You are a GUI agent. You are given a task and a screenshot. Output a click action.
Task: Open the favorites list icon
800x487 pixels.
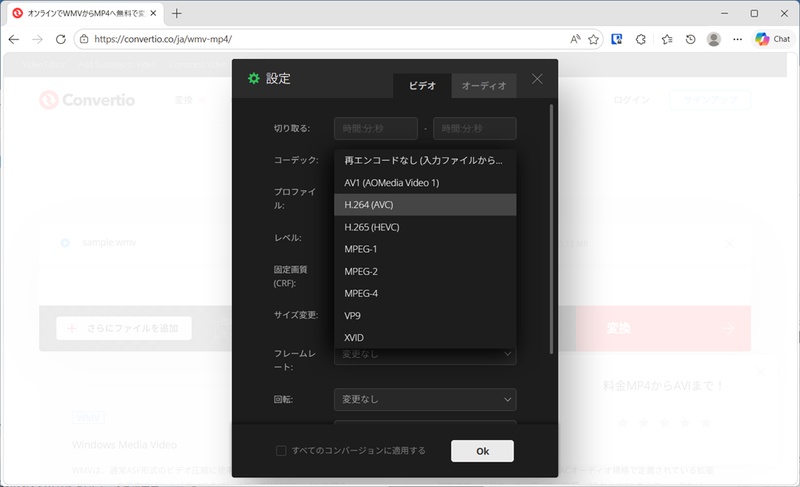pyautogui.click(x=666, y=39)
